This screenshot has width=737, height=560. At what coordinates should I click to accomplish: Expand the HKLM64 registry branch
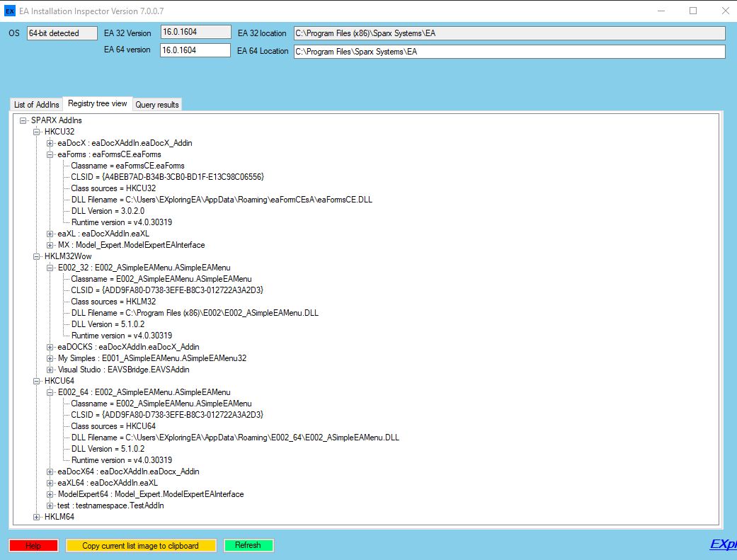pyautogui.click(x=37, y=517)
